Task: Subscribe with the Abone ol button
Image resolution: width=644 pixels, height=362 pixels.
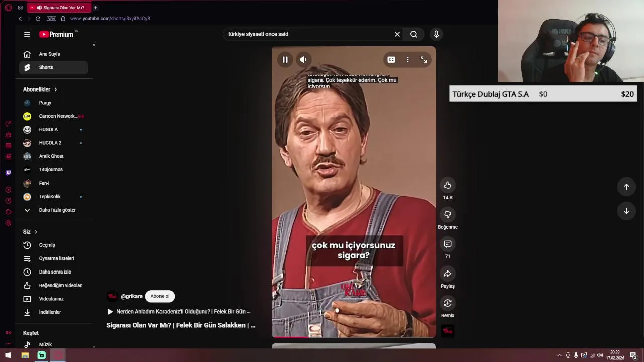Action: click(160, 296)
